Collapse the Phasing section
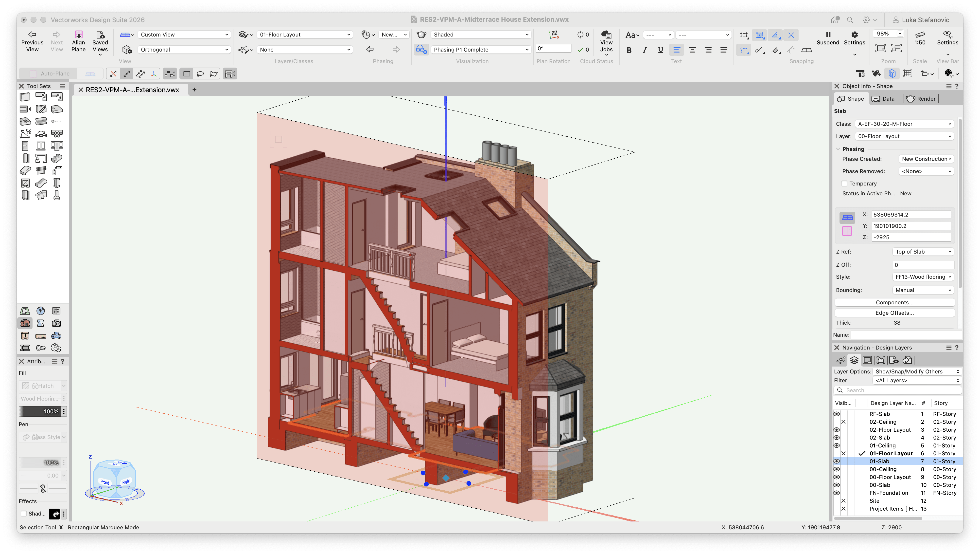980x554 pixels. [838, 149]
